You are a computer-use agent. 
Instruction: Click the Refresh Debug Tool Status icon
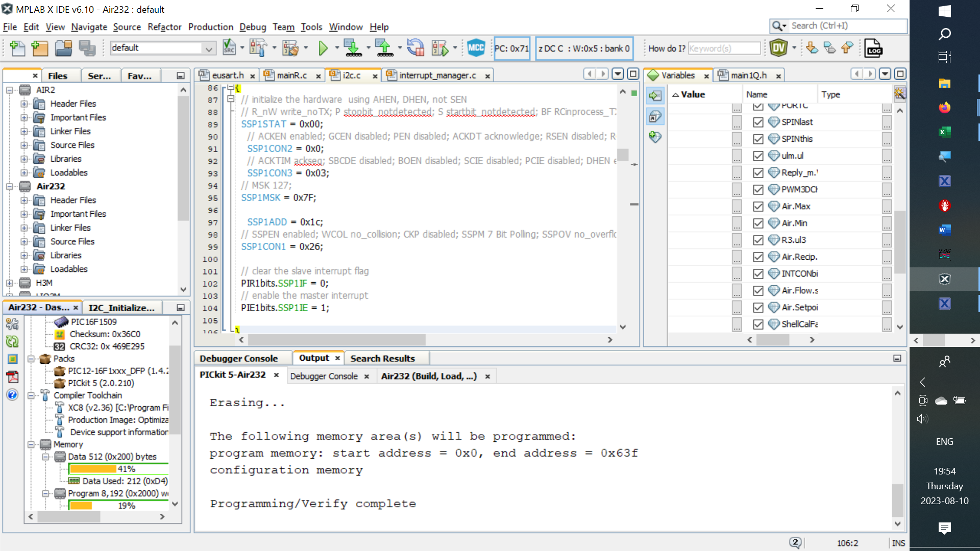click(x=416, y=48)
